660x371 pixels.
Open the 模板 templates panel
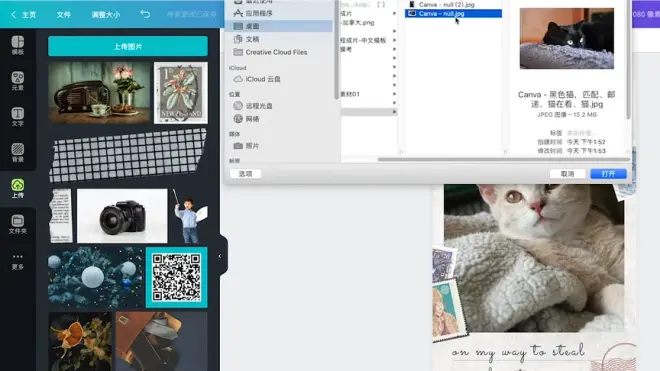[x=18, y=45]
